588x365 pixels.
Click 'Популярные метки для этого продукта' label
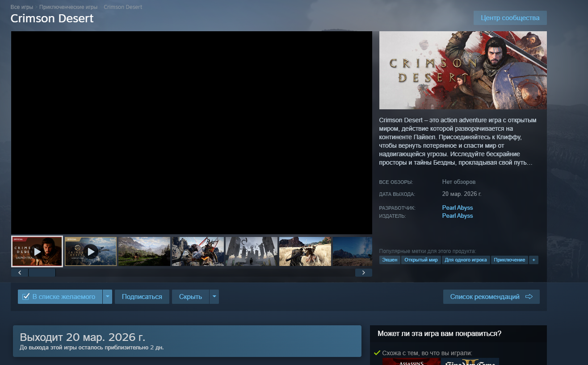(428, 251)
